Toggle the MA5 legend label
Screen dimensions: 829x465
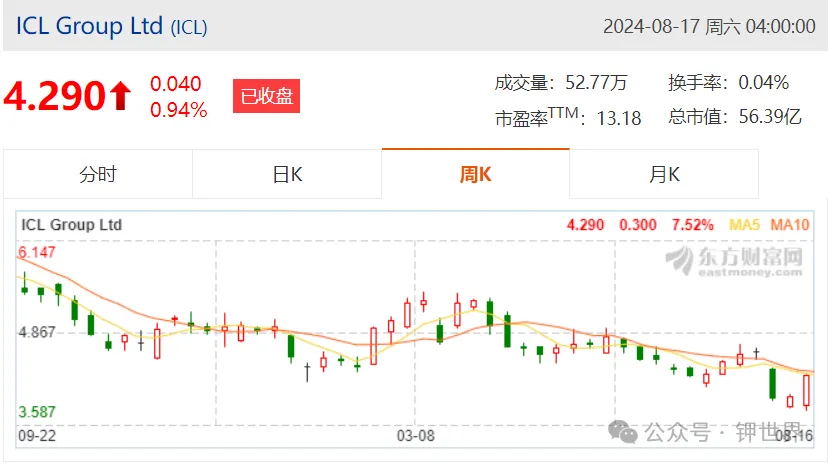click(744, 225)
